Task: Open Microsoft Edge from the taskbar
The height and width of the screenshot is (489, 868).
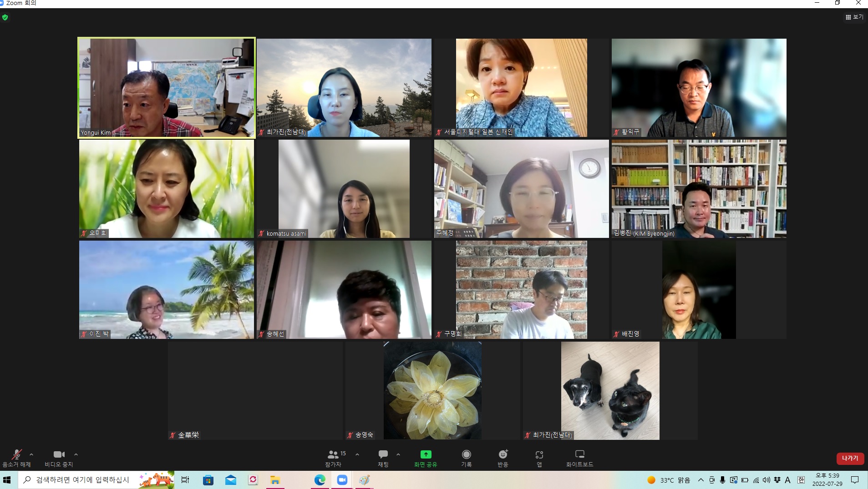Action: coord(320,480)
